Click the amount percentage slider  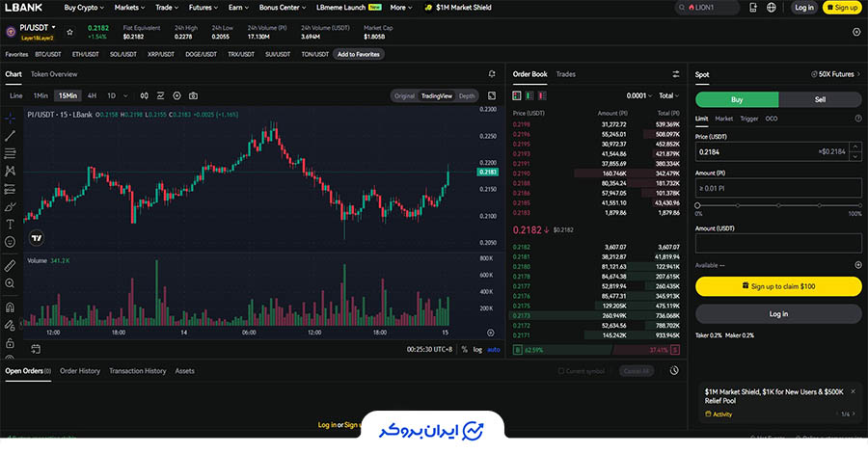click(x=778, y=204)
